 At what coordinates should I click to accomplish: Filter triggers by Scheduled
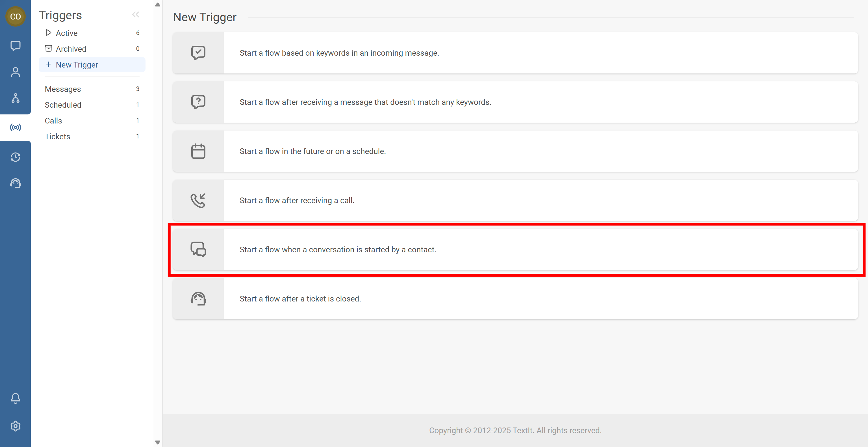point(63,105)
